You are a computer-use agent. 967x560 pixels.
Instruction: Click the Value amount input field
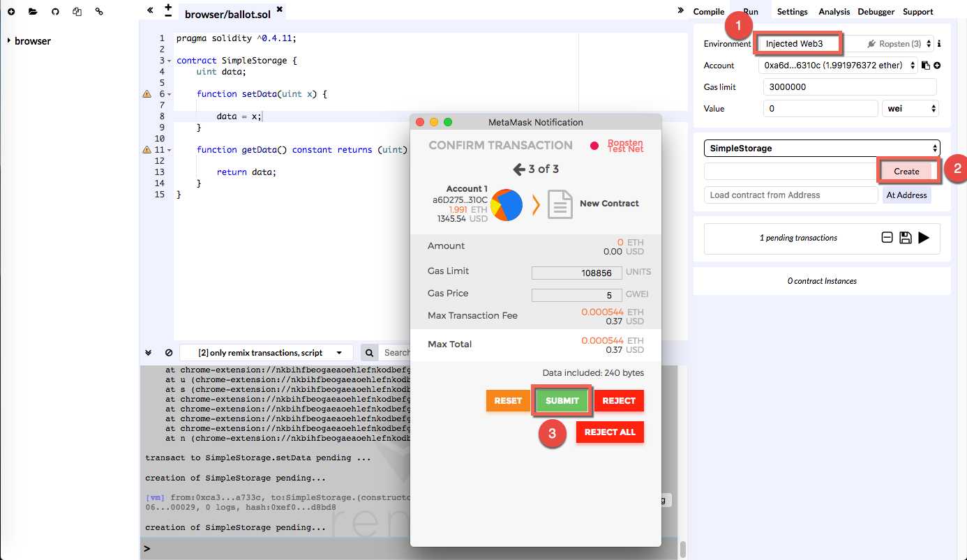820,109
